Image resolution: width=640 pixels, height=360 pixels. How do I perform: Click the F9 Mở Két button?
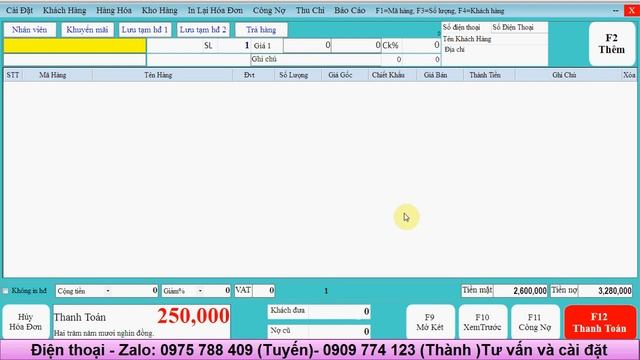coord(430,322)
